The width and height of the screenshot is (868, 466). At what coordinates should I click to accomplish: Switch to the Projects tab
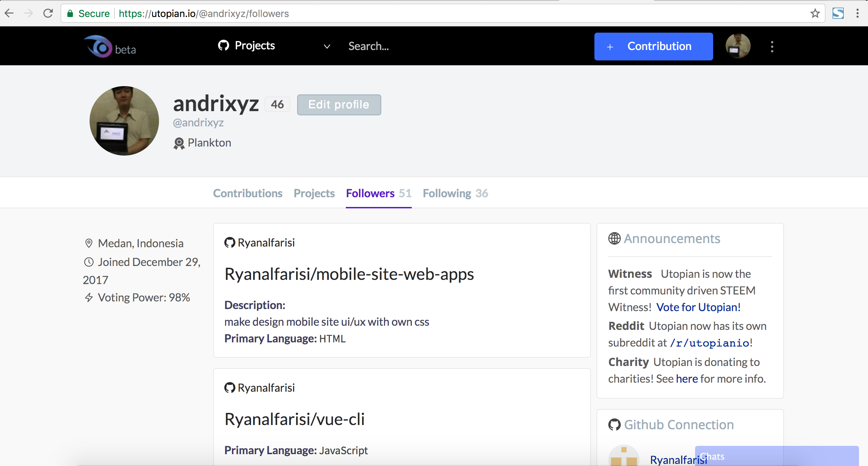click(314, 193)
